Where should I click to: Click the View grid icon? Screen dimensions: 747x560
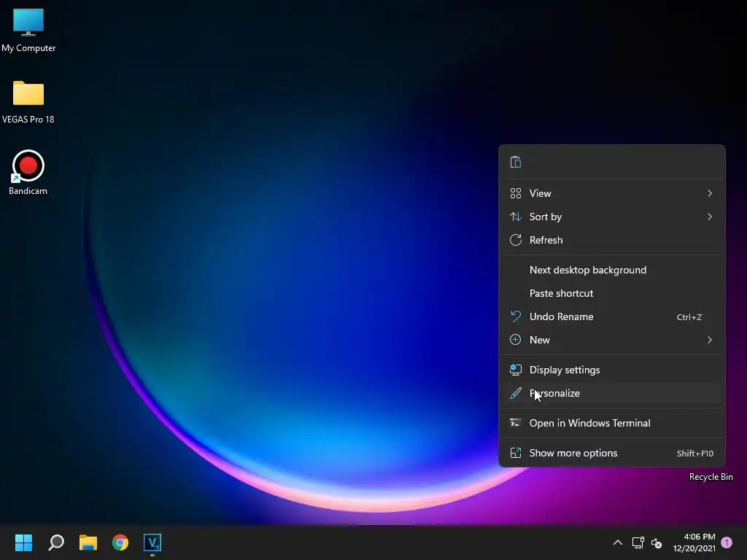[x=516, y=193]
